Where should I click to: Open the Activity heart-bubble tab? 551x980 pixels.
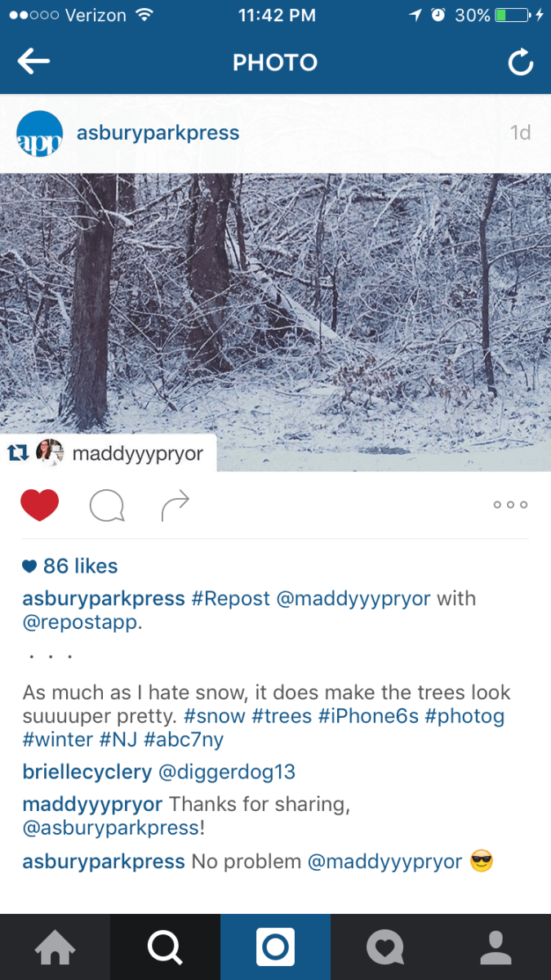(385, 947)
